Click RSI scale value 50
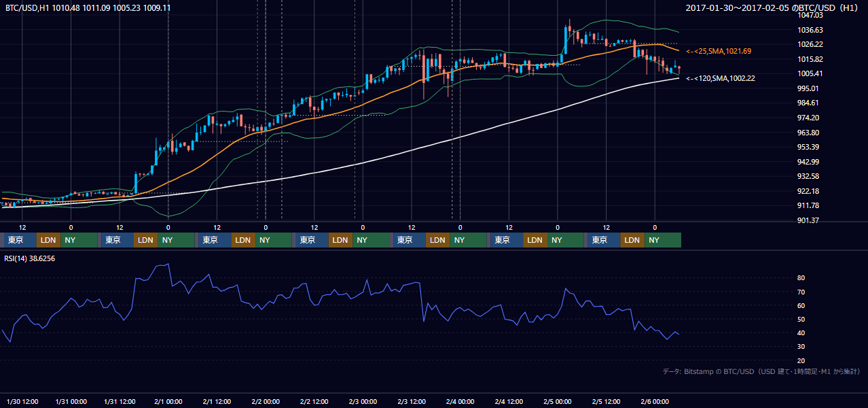The image size is (868, 408). [x=801, y=319]
